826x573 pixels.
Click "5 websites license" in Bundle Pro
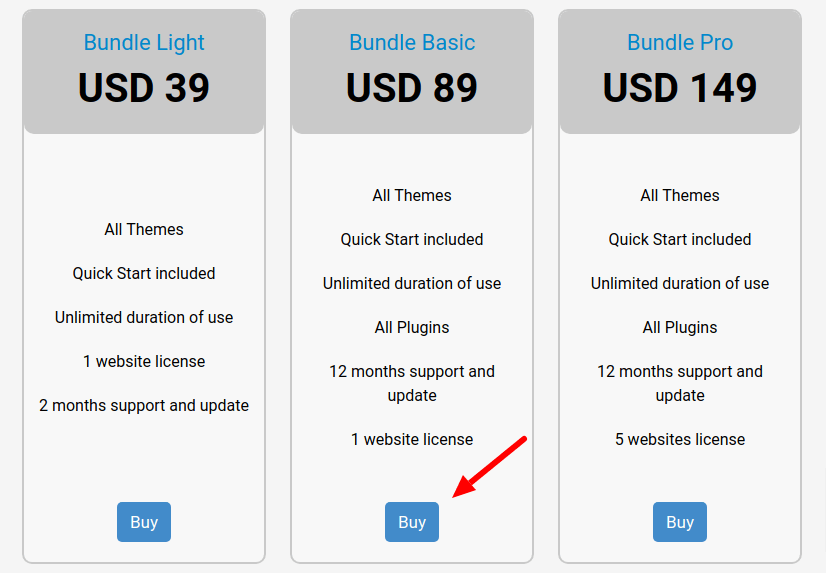[x=680, y=439]
